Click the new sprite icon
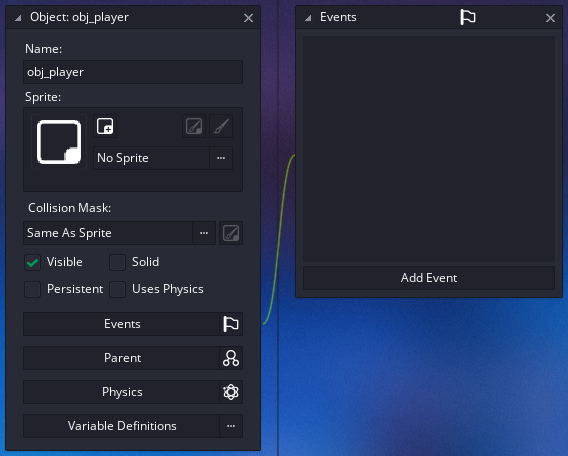 point(105,126)
